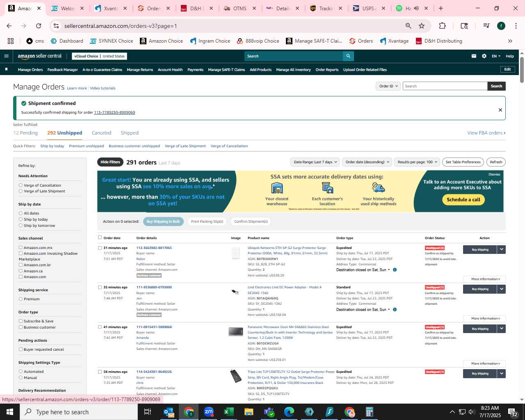The width and height of the screenshot is (525, 420).
Task: Switch to the Shipped orders tab
Action: tap(130, 133)
